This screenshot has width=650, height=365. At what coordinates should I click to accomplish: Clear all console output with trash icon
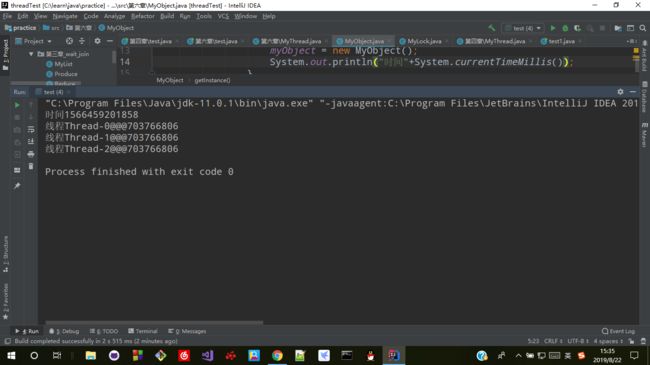pyautogui.click(x=31, y=166)
